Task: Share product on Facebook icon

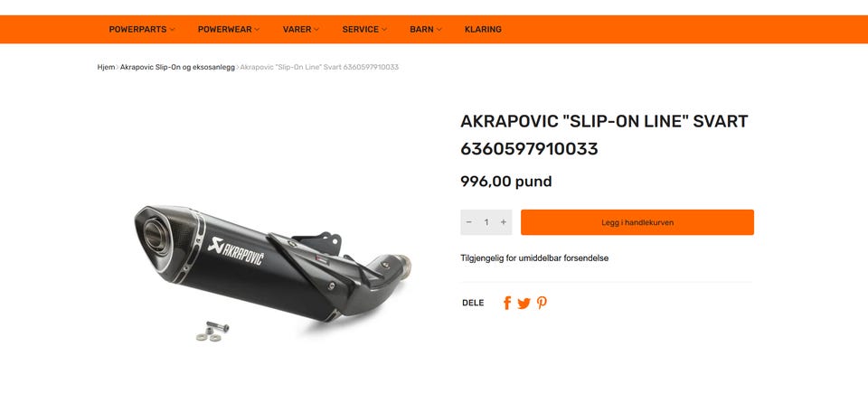Action: pyautogui.click(x=507, y=303)
